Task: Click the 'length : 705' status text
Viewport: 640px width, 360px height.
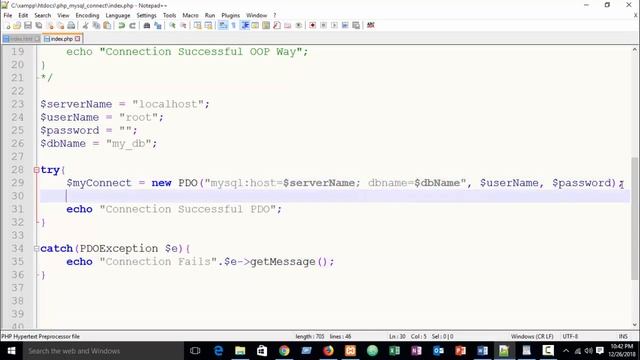Action: [310, 336]
